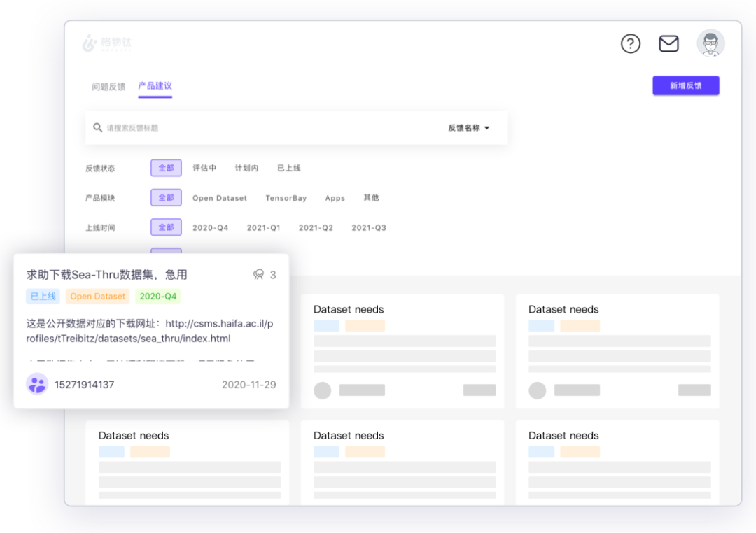Filter launch time by 2021-Q3
The width and height of the screenshot is (756, 533).
(369, 227)
